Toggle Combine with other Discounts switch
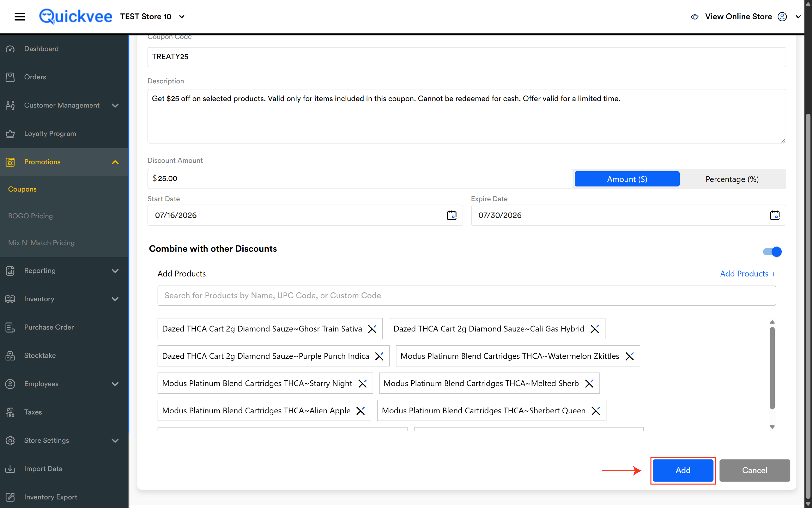This screenshot has height=508, width=812. click(772, 251)
